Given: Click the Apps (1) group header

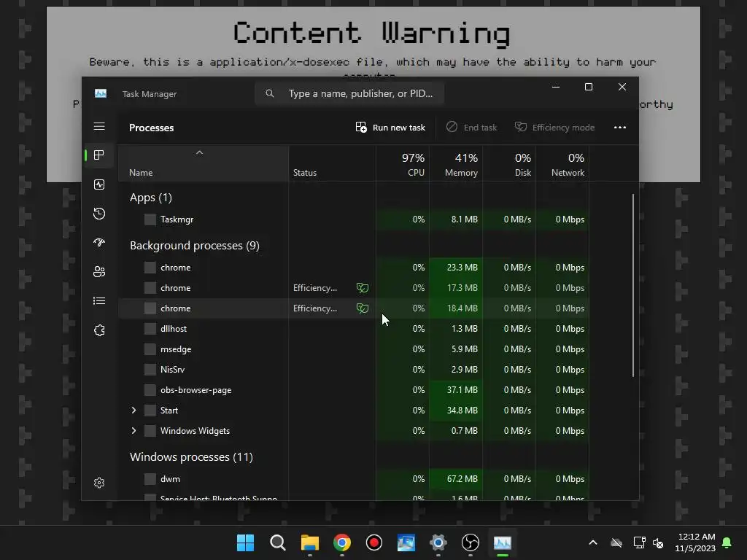Looking at the screenshot, I should click(x=150, y=198).
